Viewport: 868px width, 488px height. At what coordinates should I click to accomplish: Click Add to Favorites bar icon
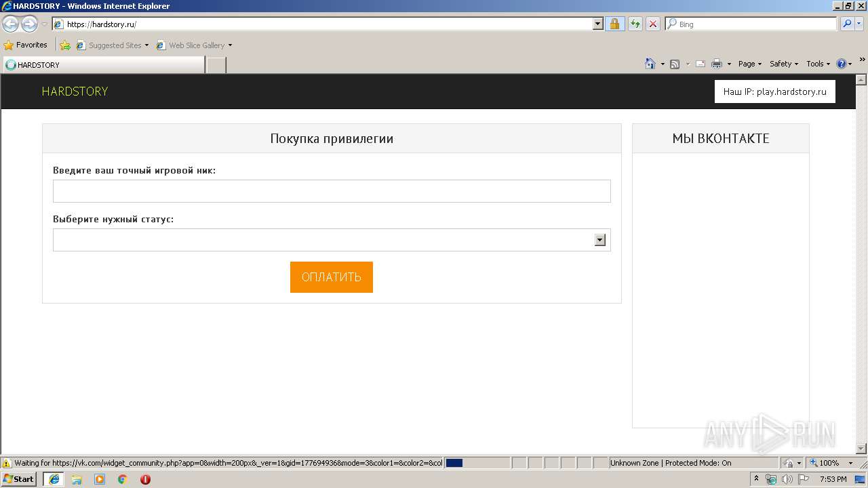65,45
